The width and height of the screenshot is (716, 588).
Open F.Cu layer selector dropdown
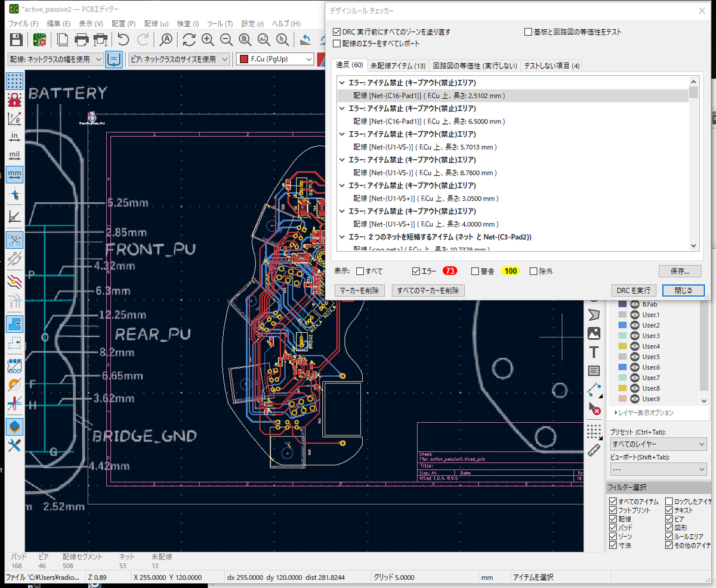point(275,59)
